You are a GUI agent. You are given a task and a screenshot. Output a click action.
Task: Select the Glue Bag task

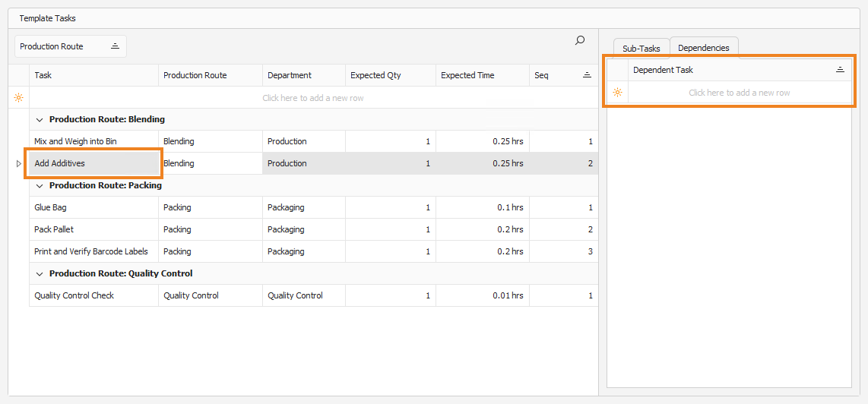coord(93,207)
